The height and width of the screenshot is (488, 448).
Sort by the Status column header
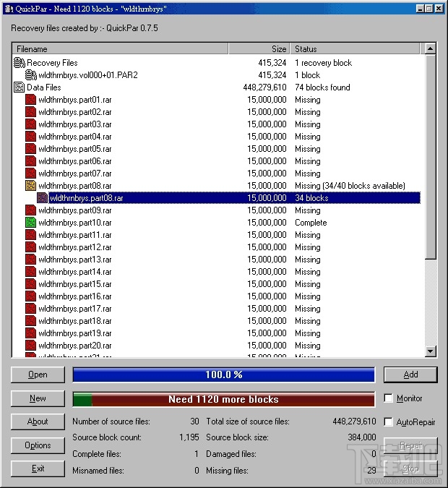point(355,49)
